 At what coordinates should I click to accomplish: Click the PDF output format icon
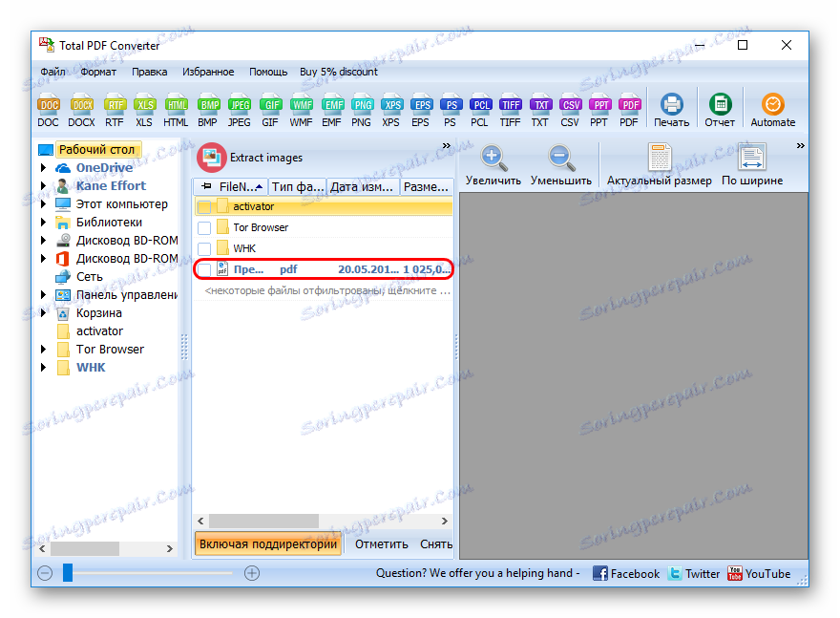click(x=629, y=111)
